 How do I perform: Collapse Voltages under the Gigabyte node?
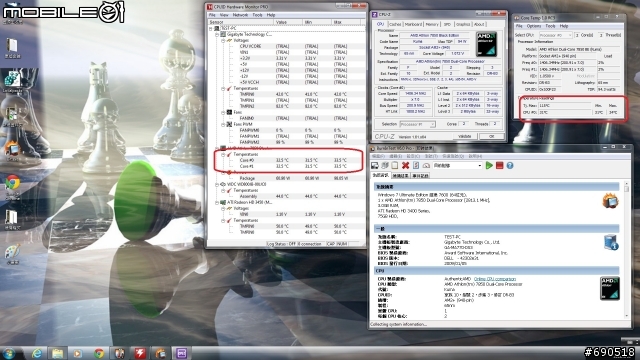pyautogui.click(x=223, y=40)
